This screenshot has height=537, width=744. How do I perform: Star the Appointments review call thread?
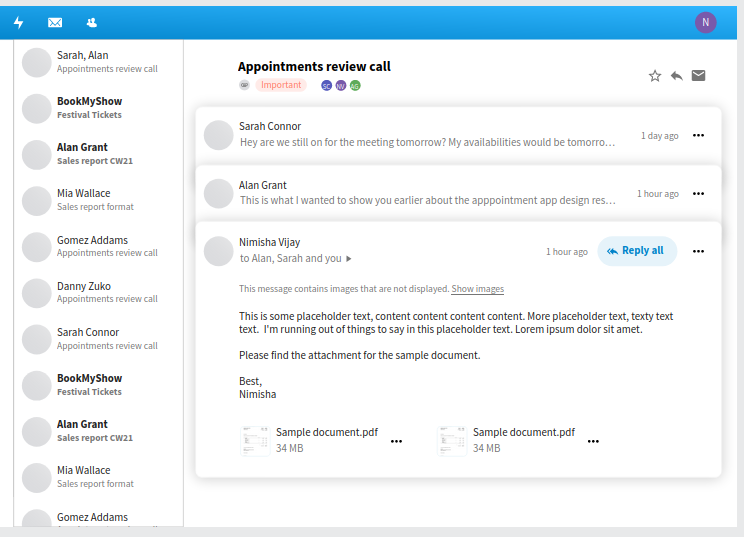[655, 76]
